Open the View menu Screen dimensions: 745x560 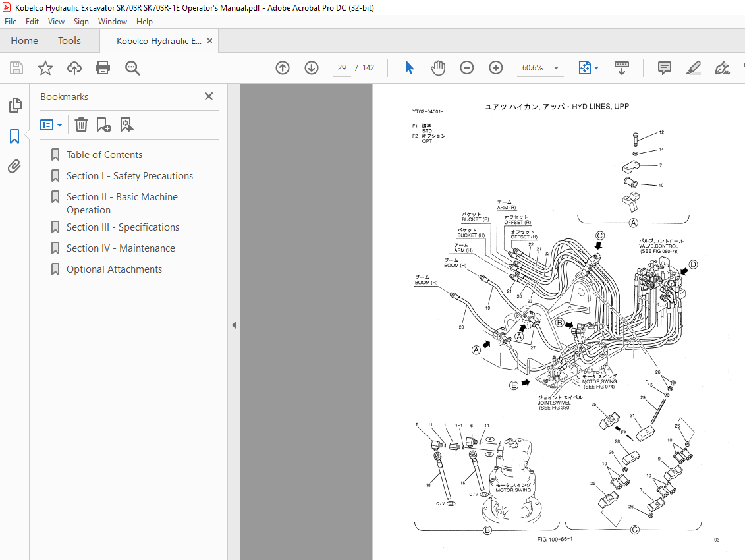[56, 22]
